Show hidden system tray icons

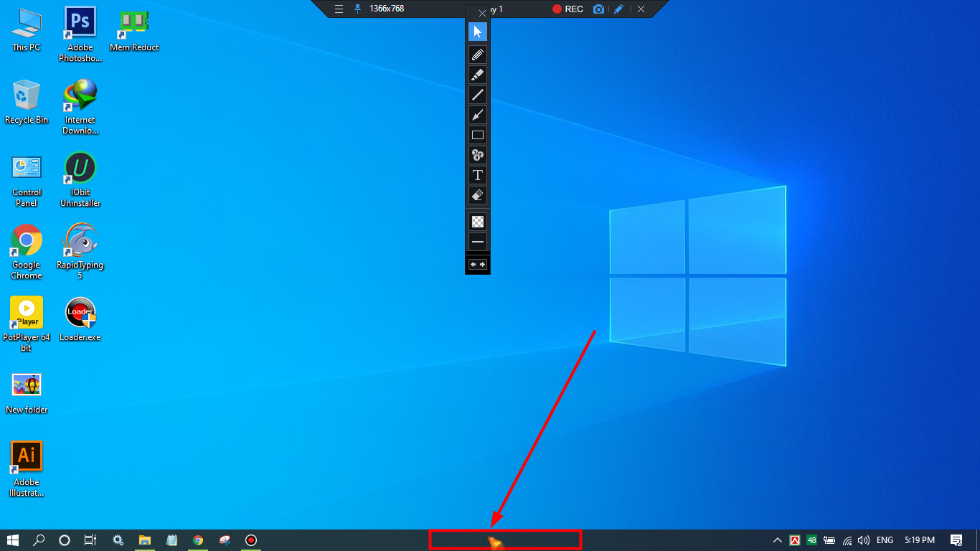click(777, 540)
